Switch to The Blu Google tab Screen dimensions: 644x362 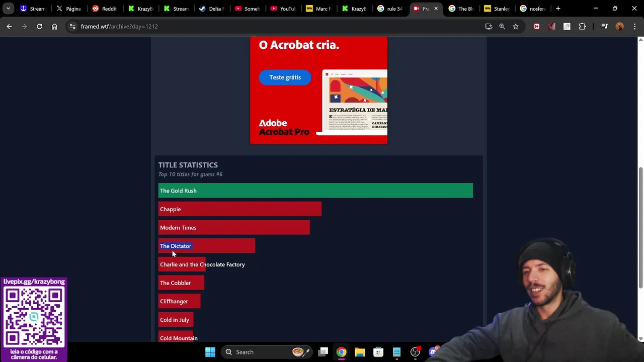(461, 9)
